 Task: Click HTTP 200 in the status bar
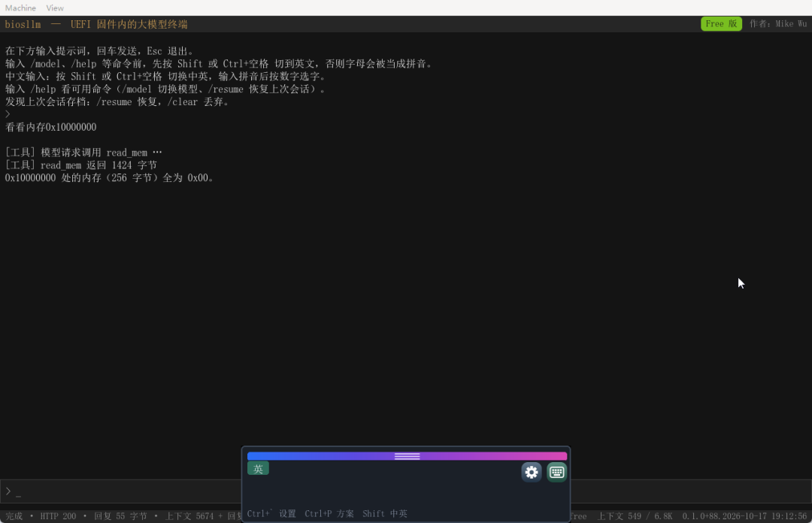pos(58,516)
